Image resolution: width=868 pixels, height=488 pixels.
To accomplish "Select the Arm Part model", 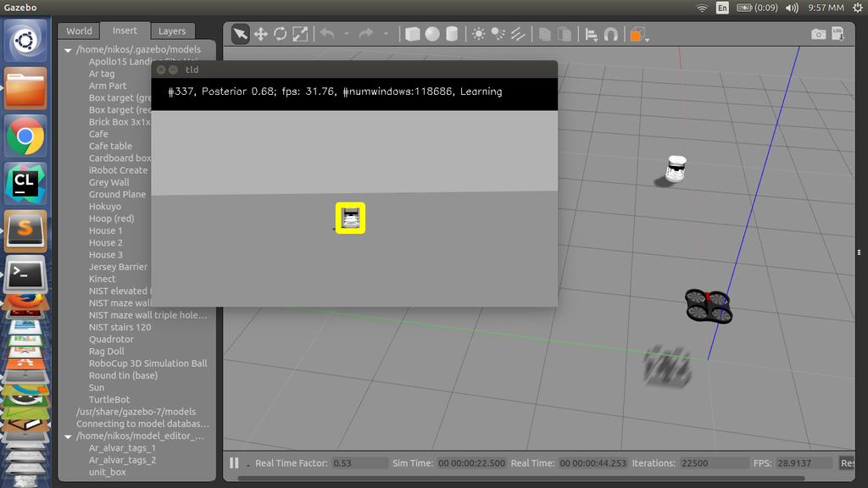I will [108, 86].
